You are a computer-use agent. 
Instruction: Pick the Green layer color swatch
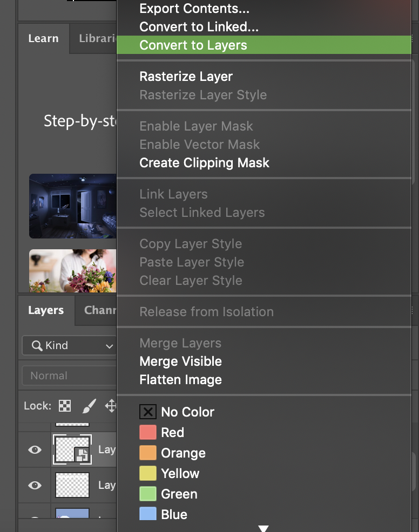[147, 494]
